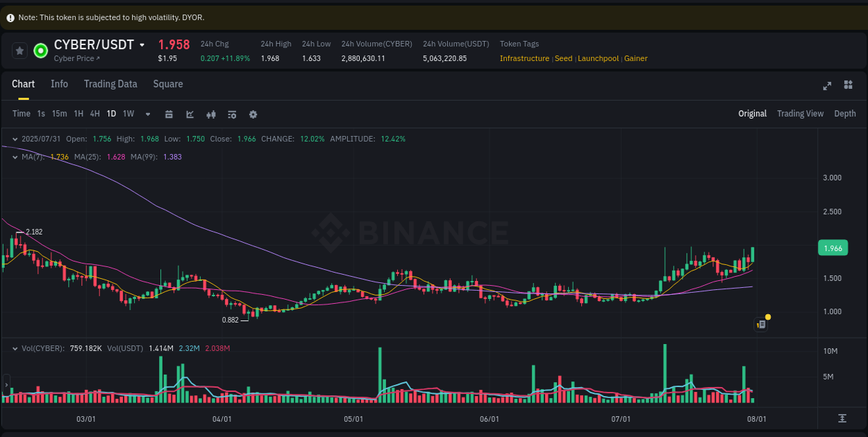This screenshot has height=437, width=868.
Task: Expand the chart to fullscreen
Action: click(826, 85)
